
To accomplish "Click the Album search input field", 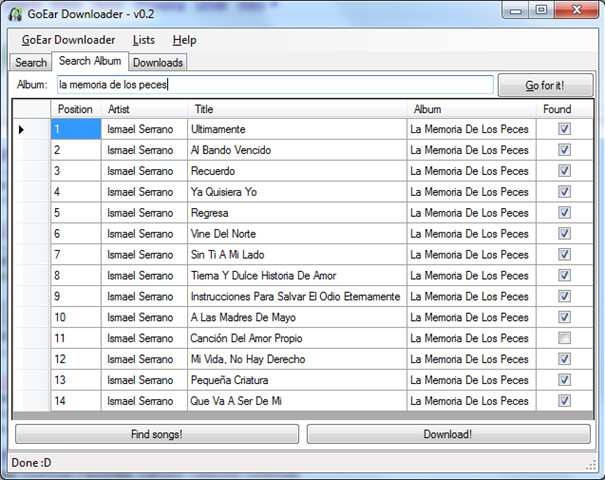I will 275,85.
